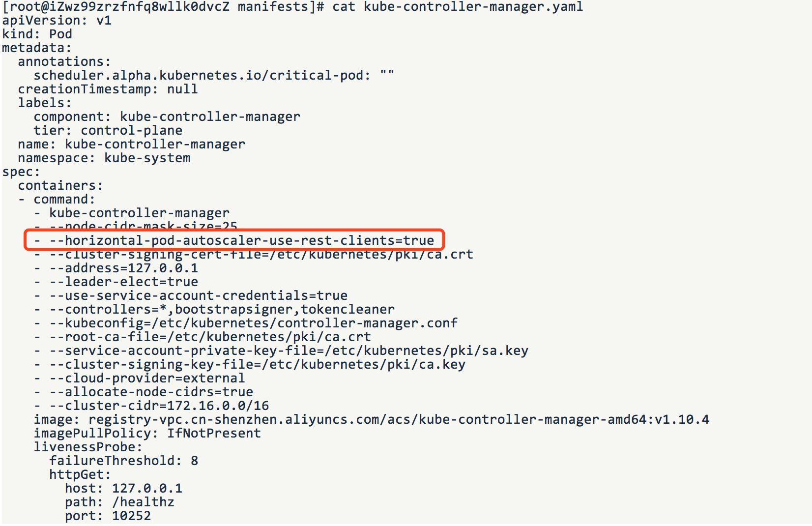Click the highlighted horizontal-pod-autoscaler-use-rest-clients=true line

(234, 240)
